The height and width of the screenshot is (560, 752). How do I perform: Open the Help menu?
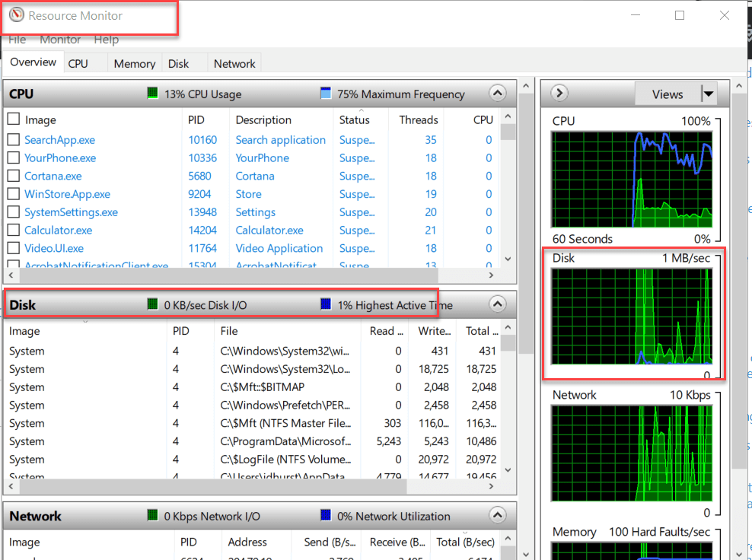pyautogui.click(x=105, y=39)
